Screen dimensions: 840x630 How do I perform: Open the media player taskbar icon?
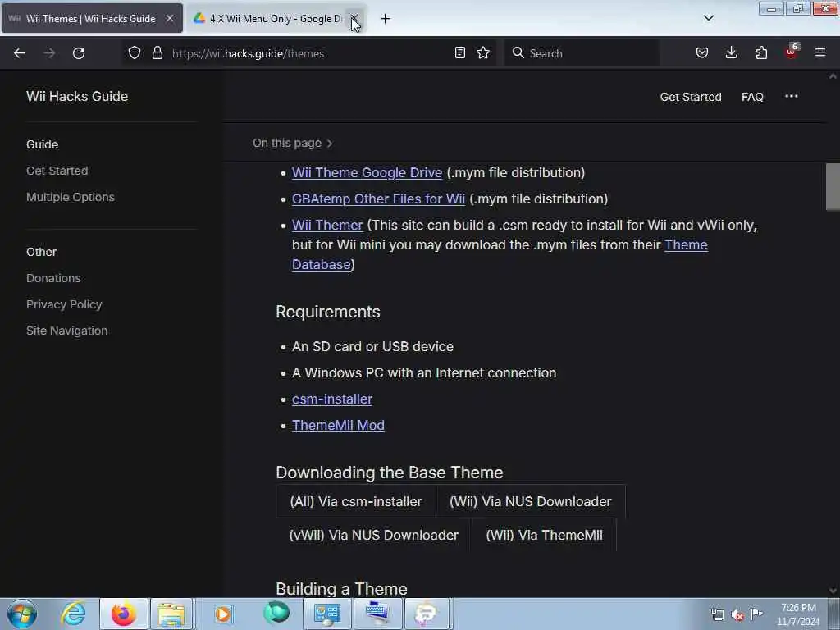coord(223,614)
